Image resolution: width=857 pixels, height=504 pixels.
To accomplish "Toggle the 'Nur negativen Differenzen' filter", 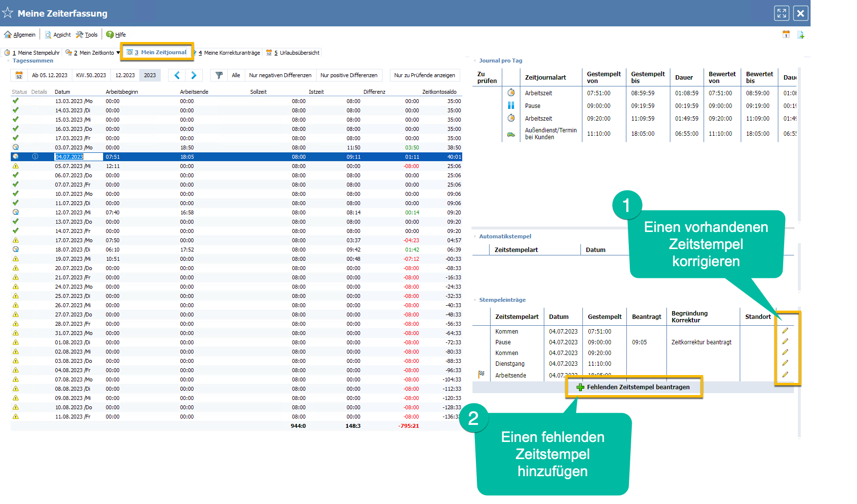I will point(280,75).
